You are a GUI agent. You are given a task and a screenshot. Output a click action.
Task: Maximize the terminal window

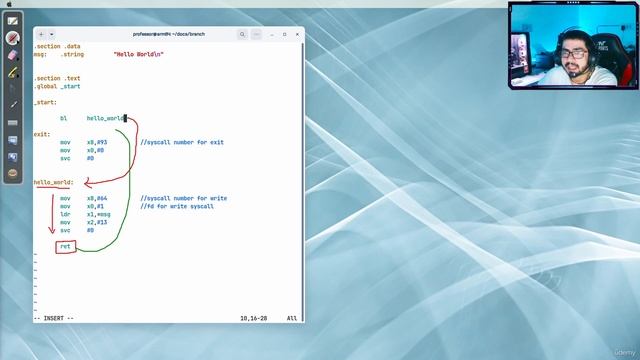[284, 34]
